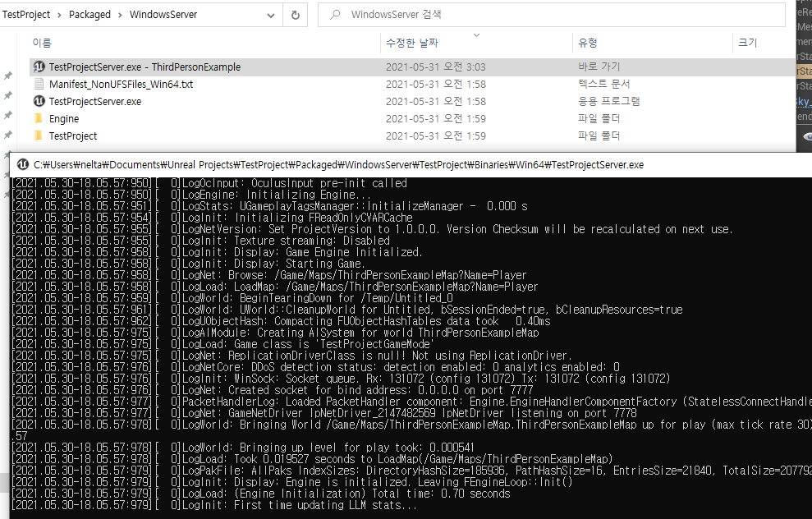Image resolution: width=812 pixels, height=519 pixels.
Task: Select the TestProject folder name in the list
Action: [x=73, y=135]
